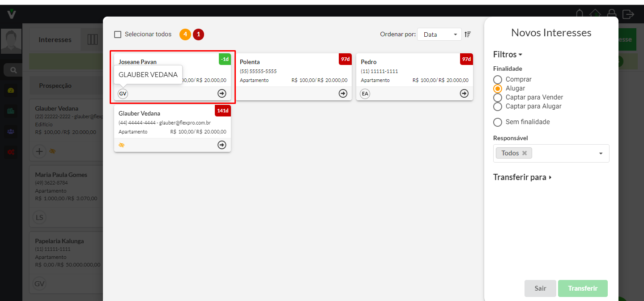
Task: Click the -1d badge on Joseane Pavan card
Action: coord(225,59)
